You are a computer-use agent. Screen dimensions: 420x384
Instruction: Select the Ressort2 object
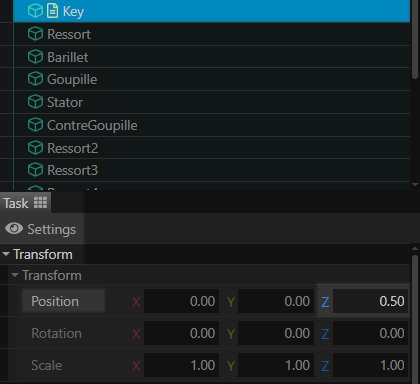click(x=212, y=148)
